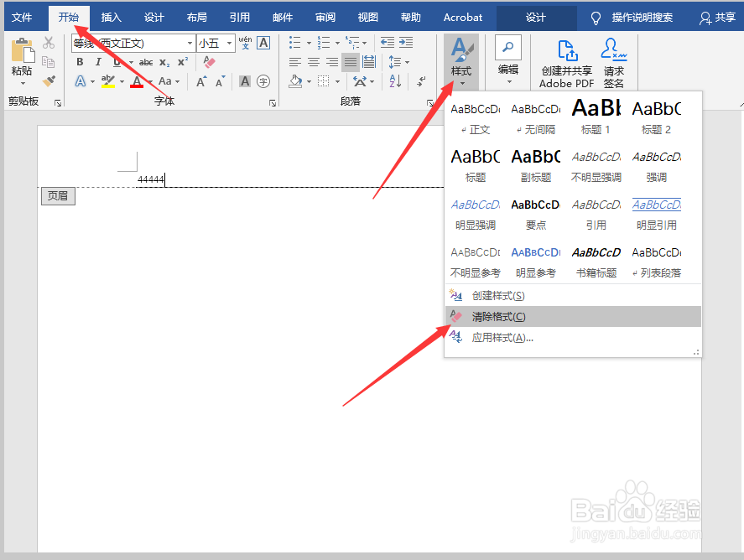Switch to the Acrobat tab

point(463,18)
